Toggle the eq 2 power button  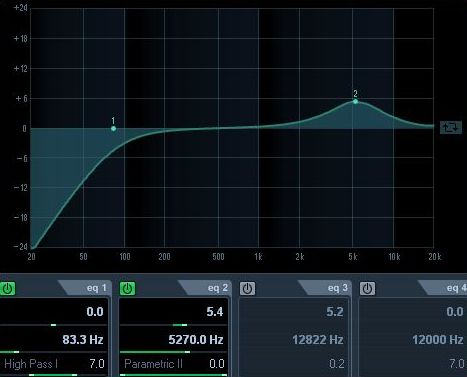127,288
